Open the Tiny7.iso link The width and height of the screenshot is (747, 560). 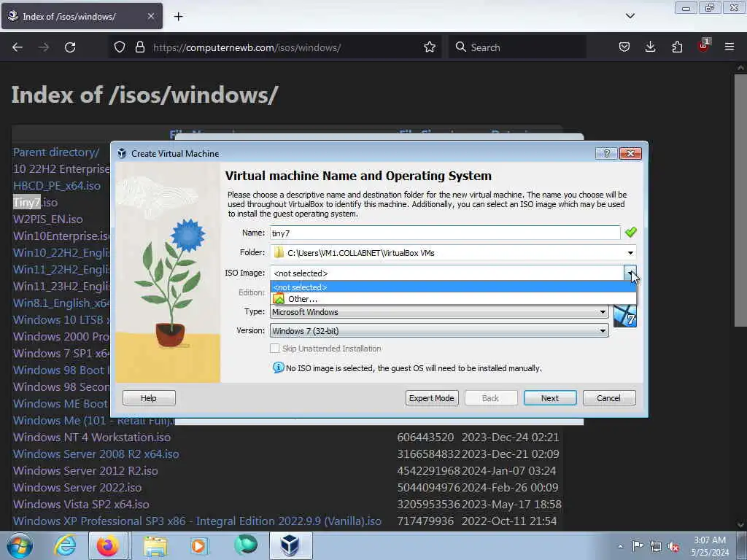35,203
